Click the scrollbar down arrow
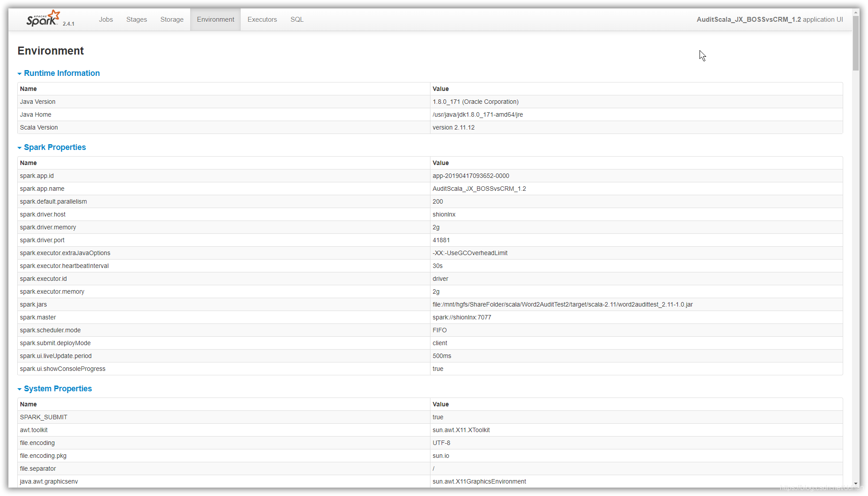This screenshot has height=496, width=868. 856,484
